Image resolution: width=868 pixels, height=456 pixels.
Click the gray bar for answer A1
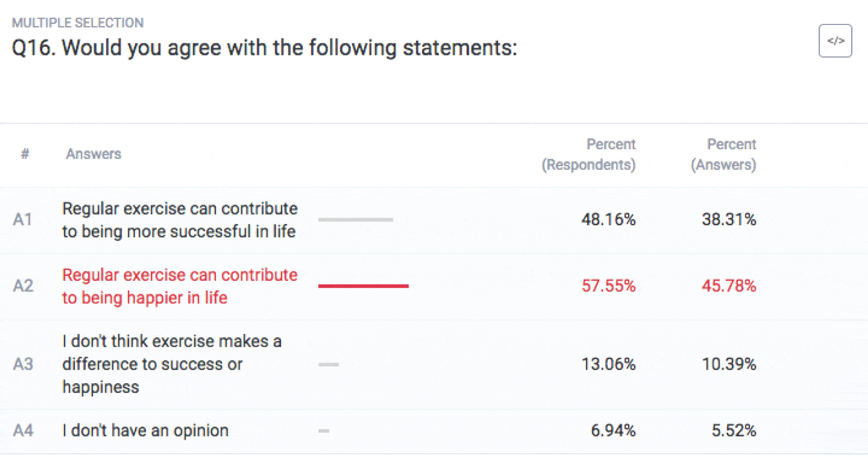click(356, 219)
